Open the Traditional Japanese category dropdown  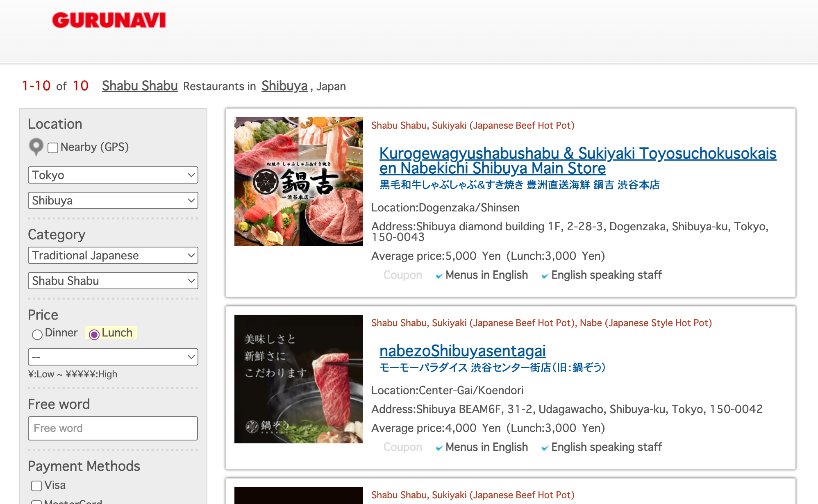tap(113, 255)
